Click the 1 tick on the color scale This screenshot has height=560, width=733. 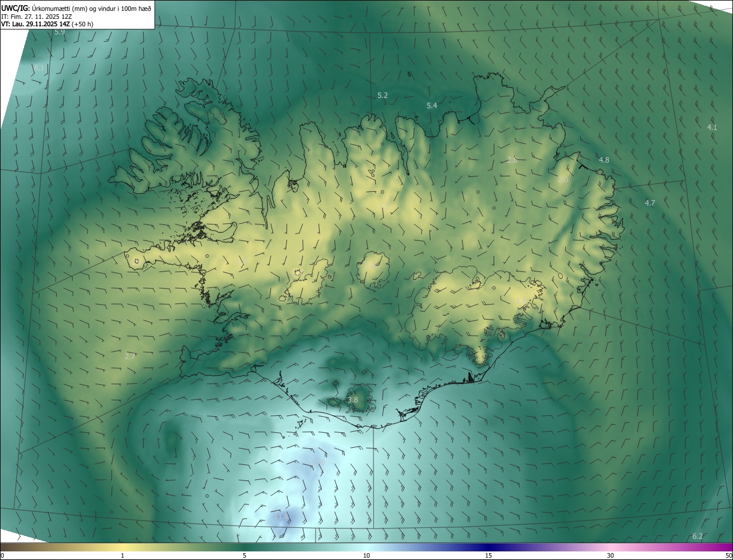click(123, 555)
